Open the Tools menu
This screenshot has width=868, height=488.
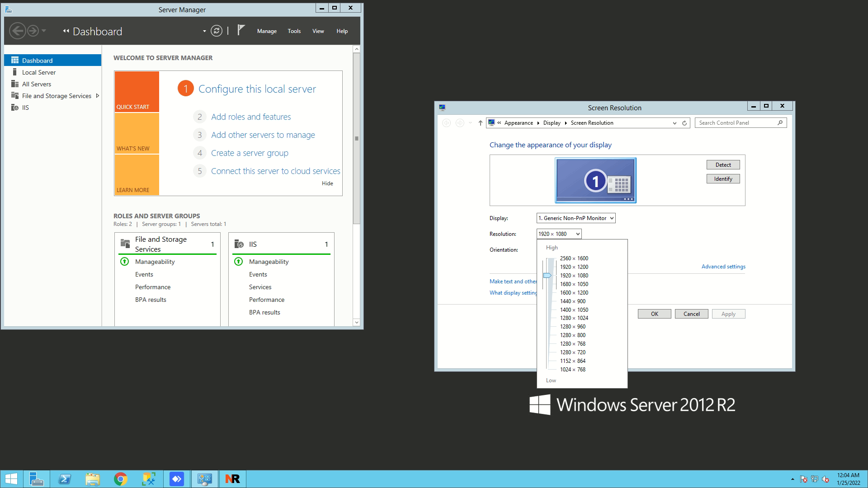pos(294,31)
